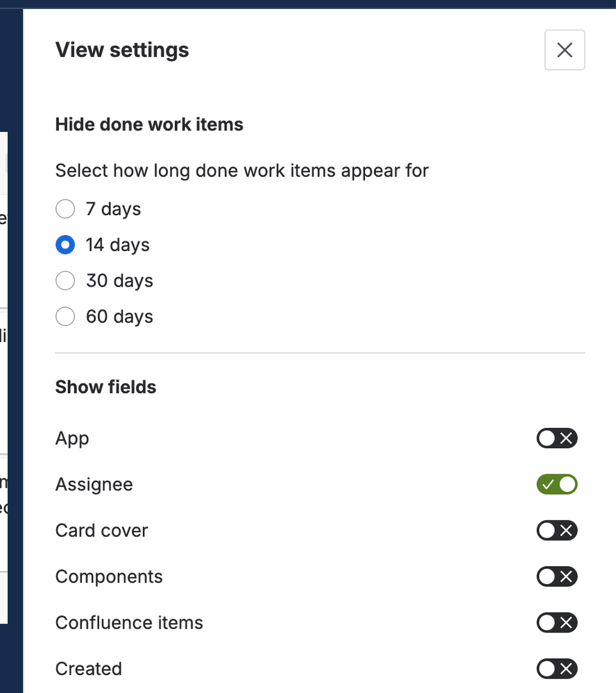Toggle the Created field on
616x693 pixels.
[557, 669]
